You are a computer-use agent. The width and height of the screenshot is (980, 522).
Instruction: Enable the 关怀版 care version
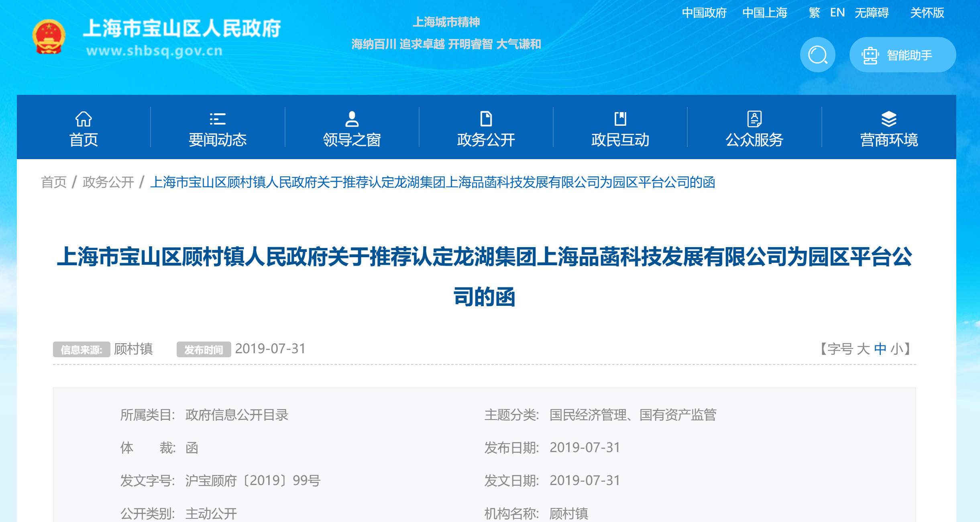927,13
